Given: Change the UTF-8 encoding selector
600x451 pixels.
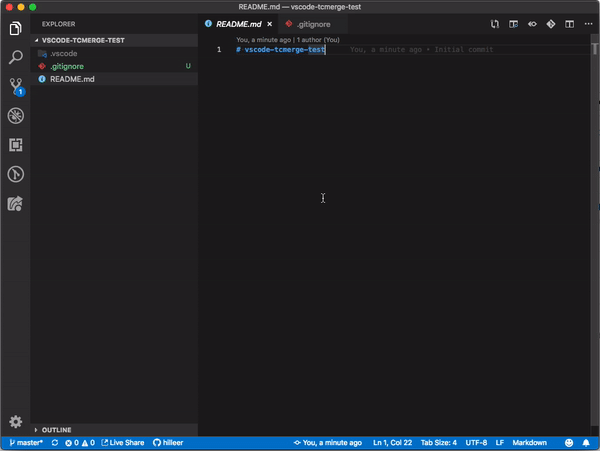Looking at the screenshot, I should click(476, 443).
